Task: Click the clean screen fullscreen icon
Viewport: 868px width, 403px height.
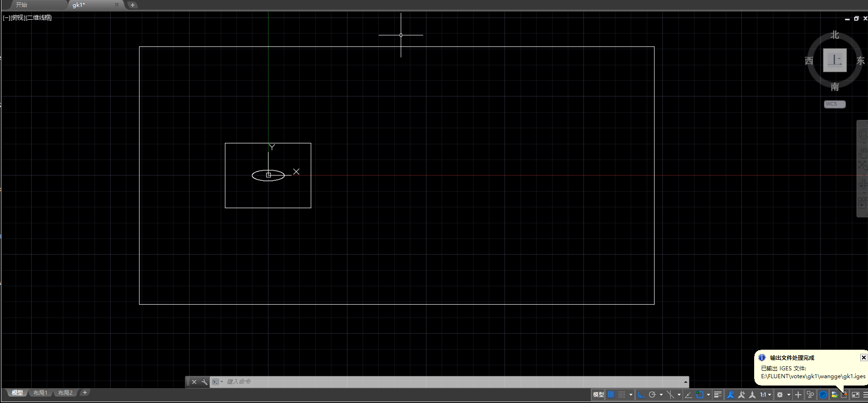Action: pos(856,395)
